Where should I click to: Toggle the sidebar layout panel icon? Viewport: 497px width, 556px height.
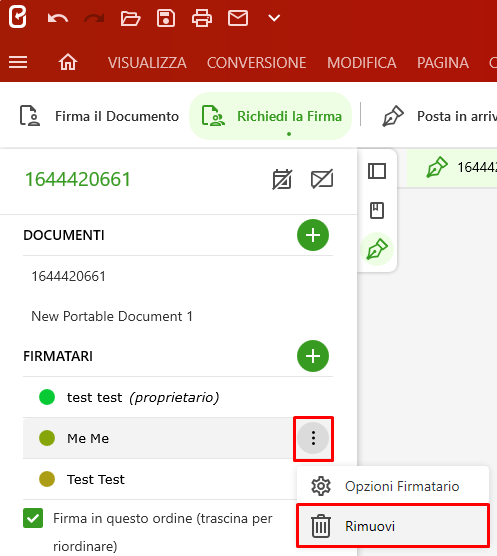click(377, 171)
